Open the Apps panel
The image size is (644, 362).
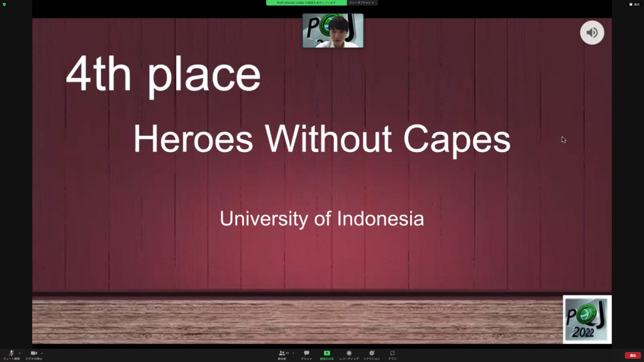392,354
